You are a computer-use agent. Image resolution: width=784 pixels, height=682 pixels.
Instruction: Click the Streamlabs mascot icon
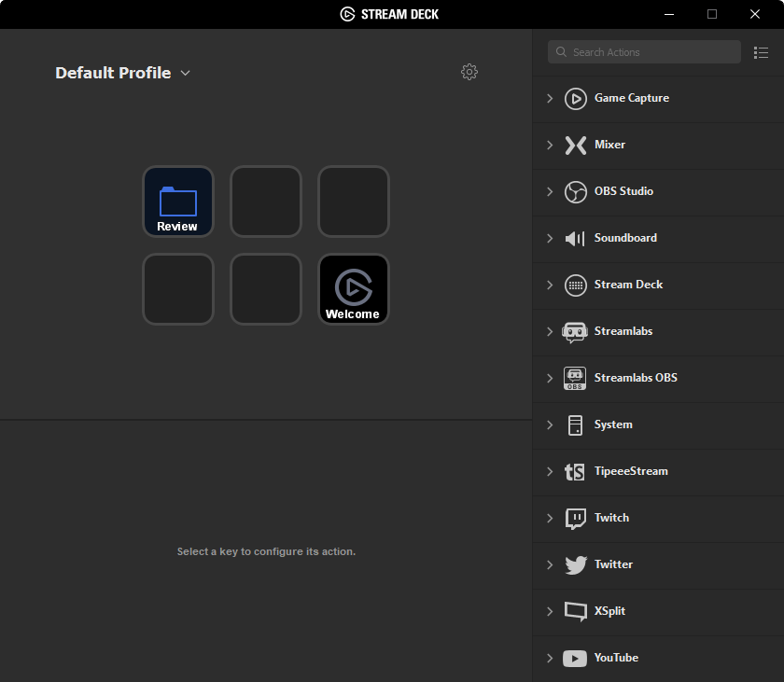pyautogui.click(x=575, y=332)
